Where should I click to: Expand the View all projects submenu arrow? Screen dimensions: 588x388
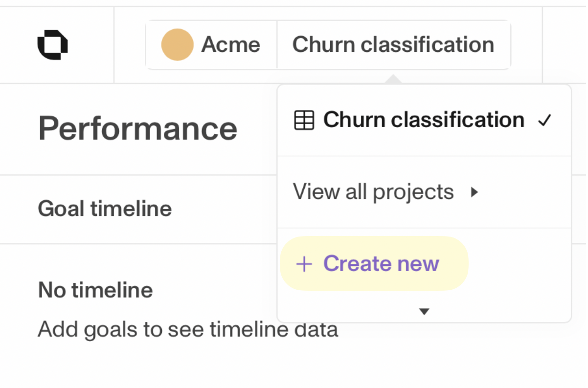coord(474,193)
